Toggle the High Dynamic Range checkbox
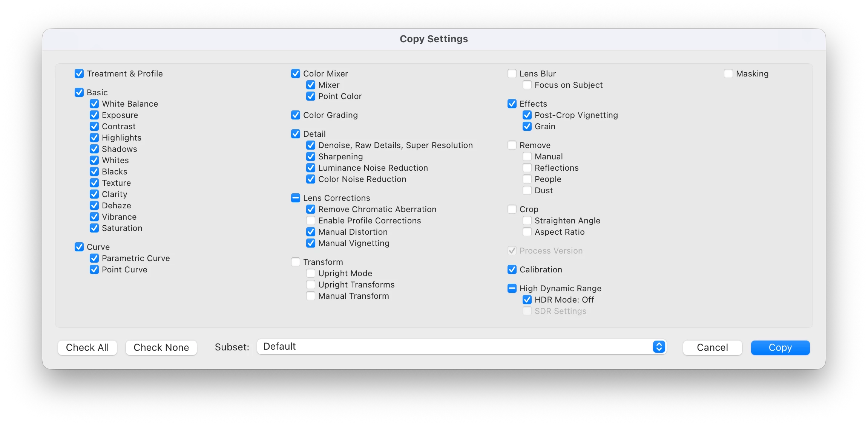The width and height of the screenshot is (868, 425). [512, 289]
